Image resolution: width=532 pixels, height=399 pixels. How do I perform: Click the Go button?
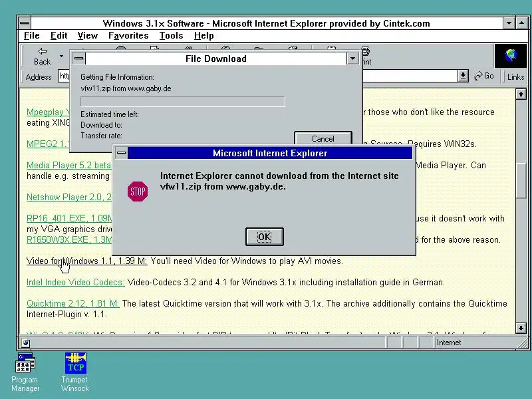[484, 76]
